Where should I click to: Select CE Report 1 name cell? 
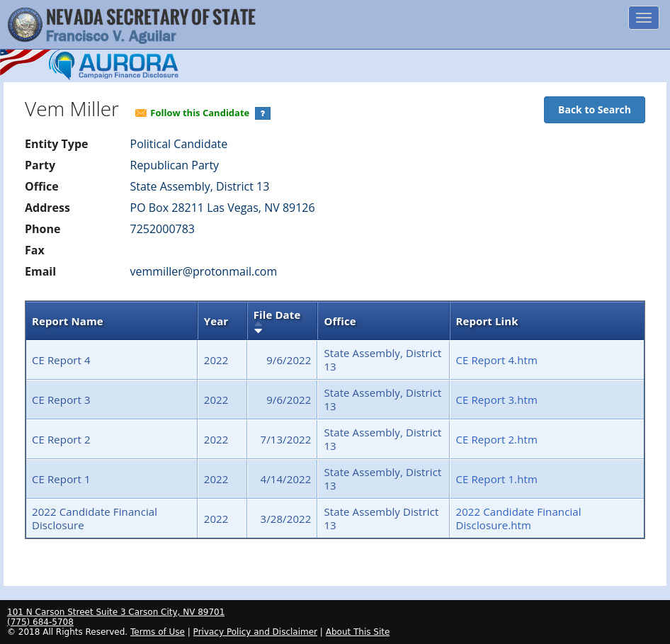[x=111, y=480]
